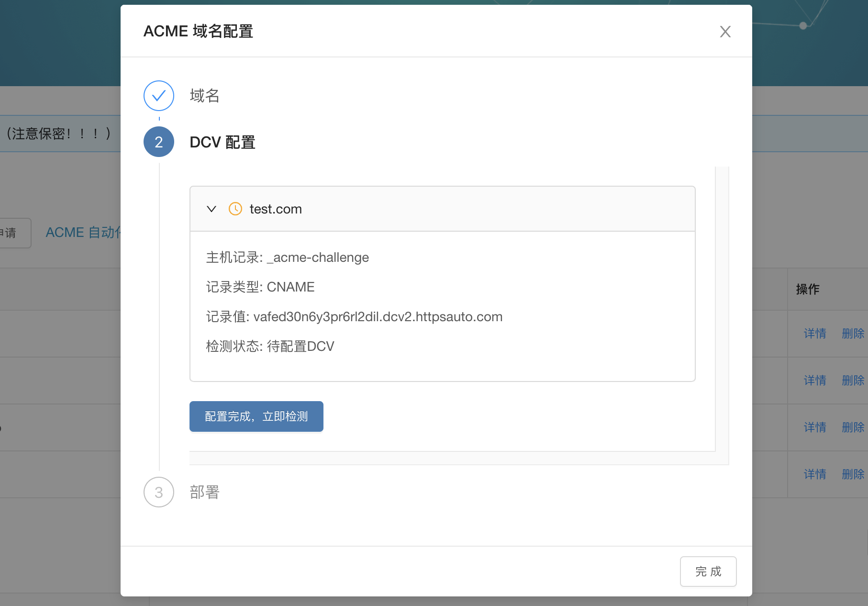Click the checkmark icon of the 域名 step

[159, 96]
